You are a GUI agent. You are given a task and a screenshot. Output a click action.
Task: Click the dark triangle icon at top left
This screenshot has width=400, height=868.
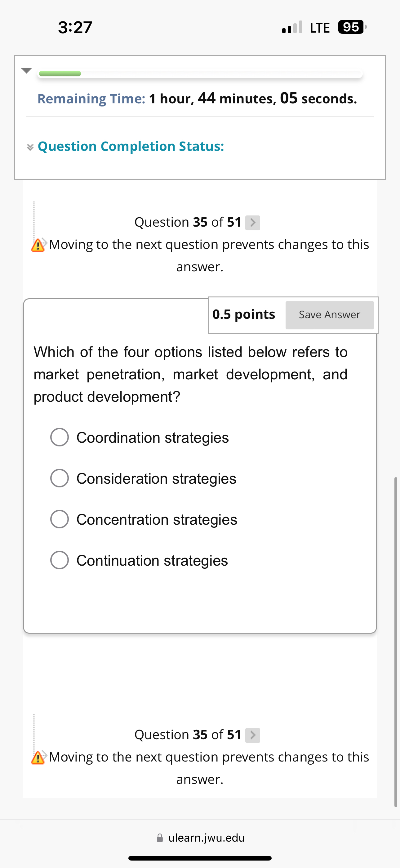(x=27, y=71)
